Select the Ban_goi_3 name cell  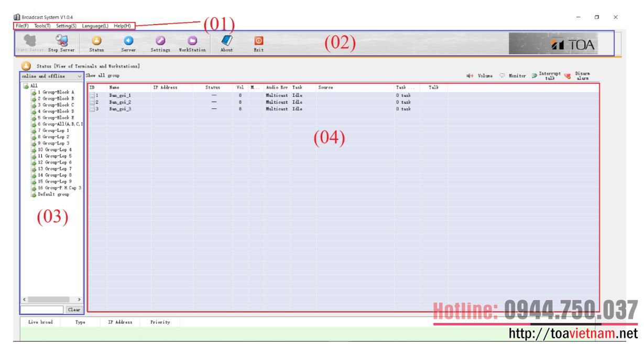click(121, 109)
